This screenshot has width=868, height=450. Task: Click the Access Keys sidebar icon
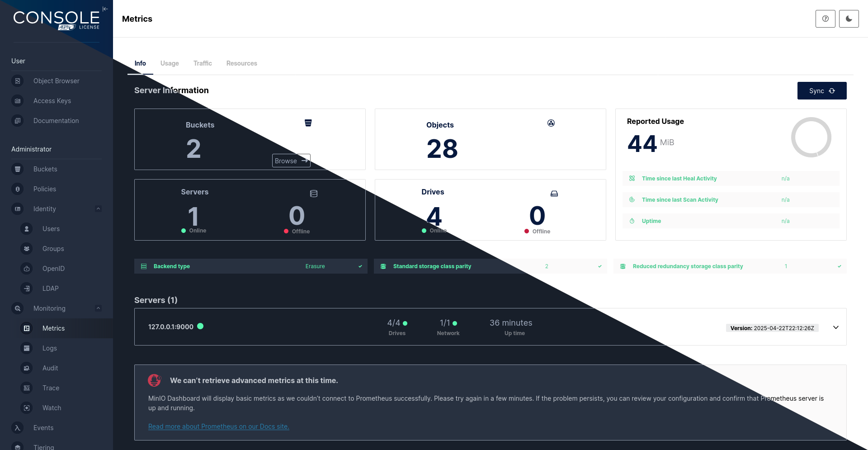[x=18, y=101]
